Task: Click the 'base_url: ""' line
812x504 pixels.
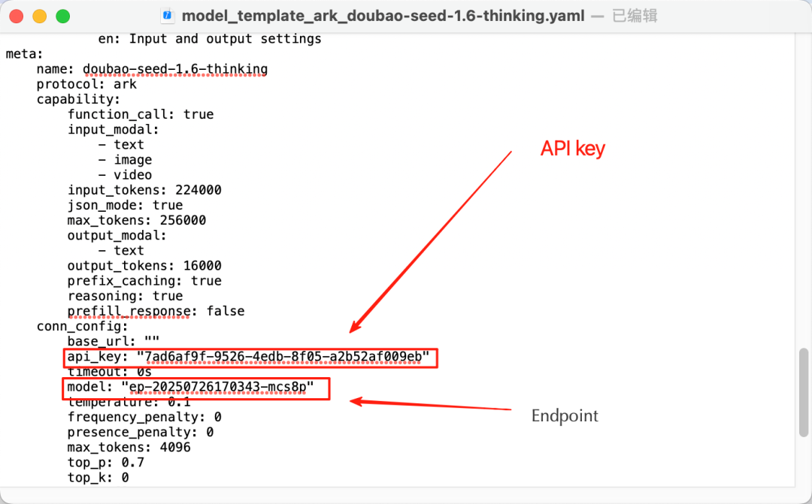Action: click(x=114, y=342)
